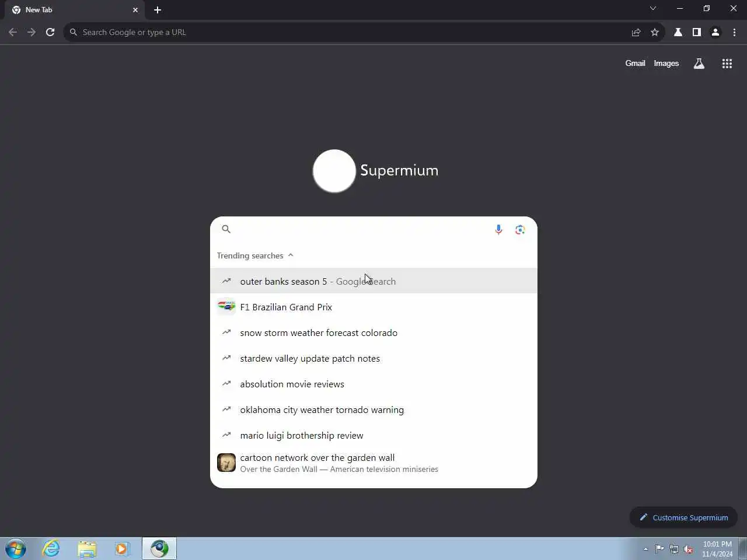Search by image with lens icon

(x=520, y=229)
